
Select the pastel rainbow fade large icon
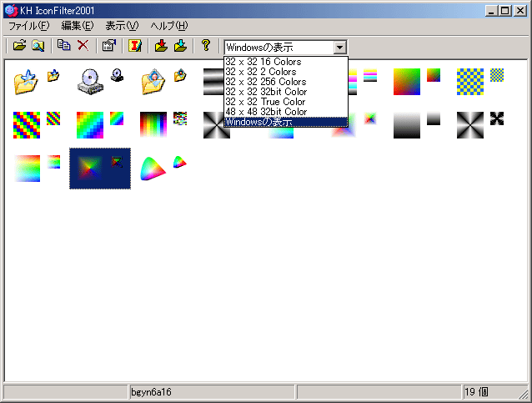(27, 169)
